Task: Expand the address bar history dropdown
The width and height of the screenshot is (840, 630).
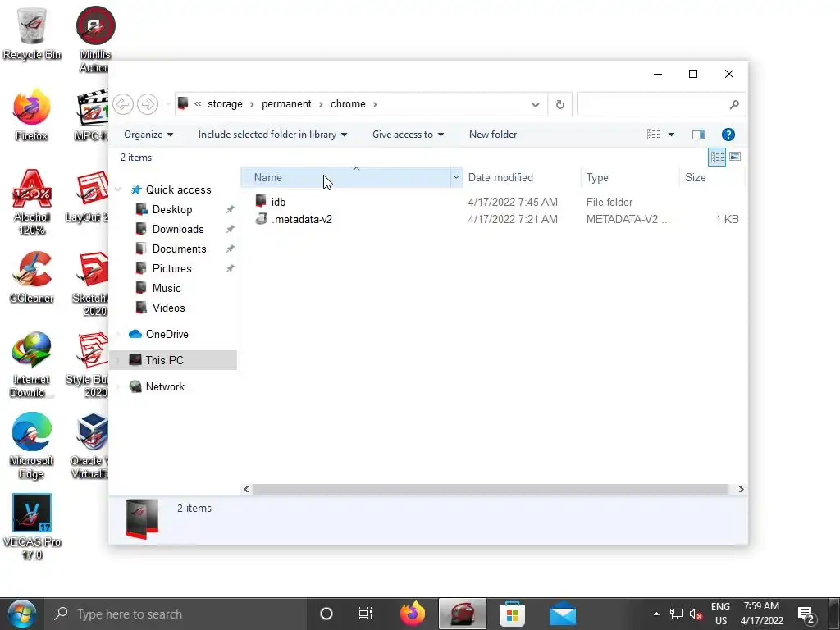Action: tap(535, 104)
